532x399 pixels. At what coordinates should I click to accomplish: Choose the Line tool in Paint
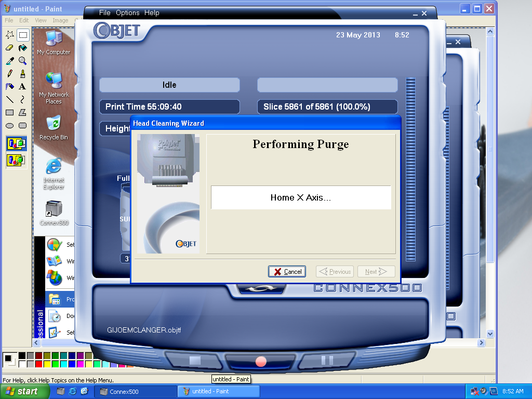[10, 99]
